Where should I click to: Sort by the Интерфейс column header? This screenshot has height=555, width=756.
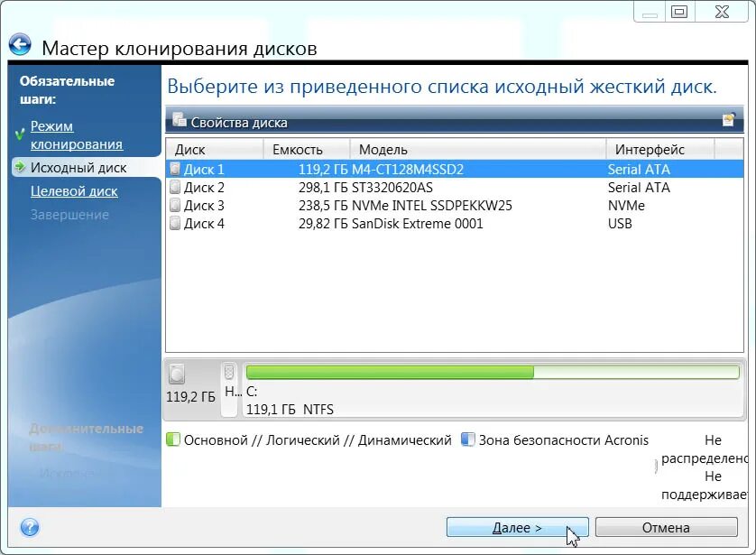[660, 150]
